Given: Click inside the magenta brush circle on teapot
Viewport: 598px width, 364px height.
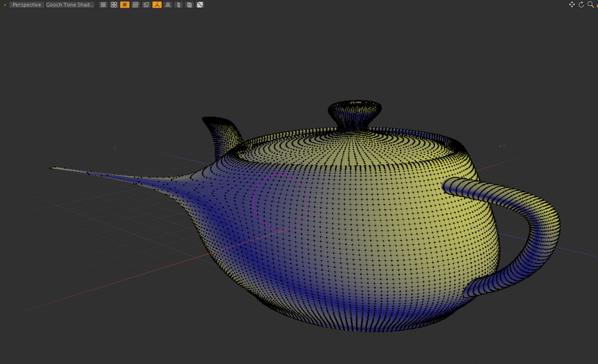Looking at the screenshot, I should pos(280,202).
